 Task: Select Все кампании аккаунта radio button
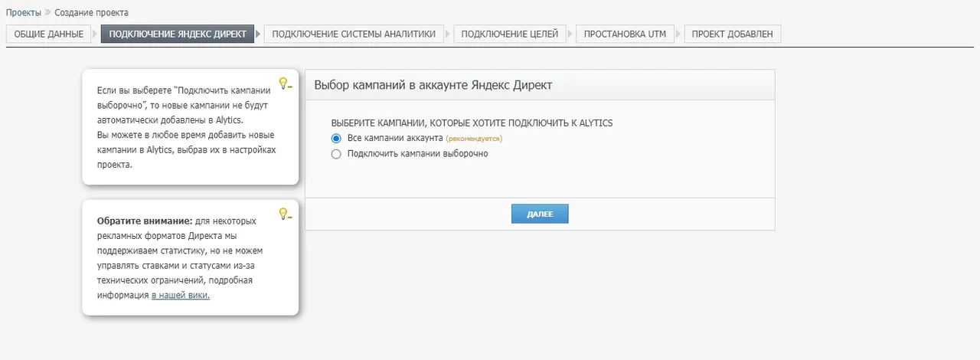(336, 139)
